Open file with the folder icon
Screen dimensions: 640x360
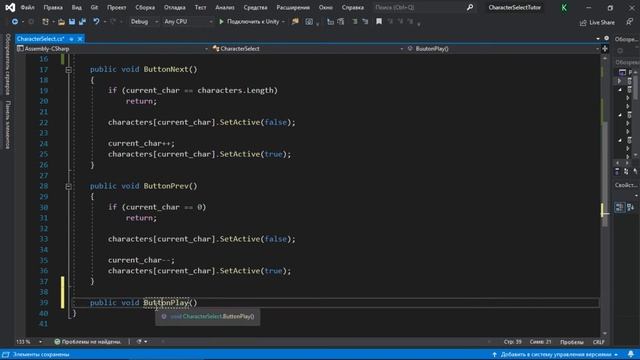(61, 22)
